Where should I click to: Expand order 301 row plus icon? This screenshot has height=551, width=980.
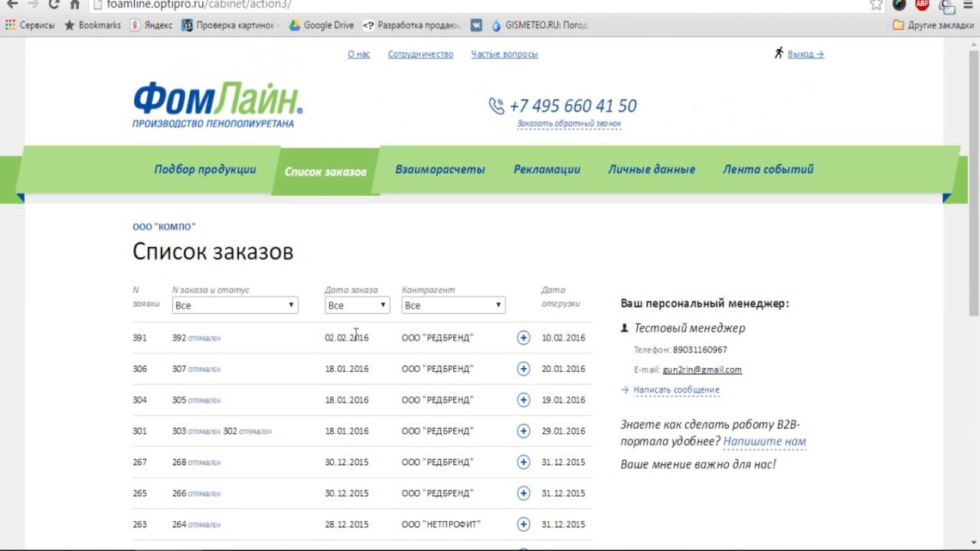coord(523,431)
